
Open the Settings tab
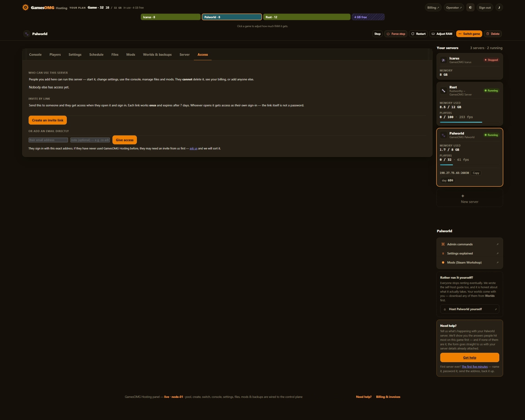coord(75,55)
